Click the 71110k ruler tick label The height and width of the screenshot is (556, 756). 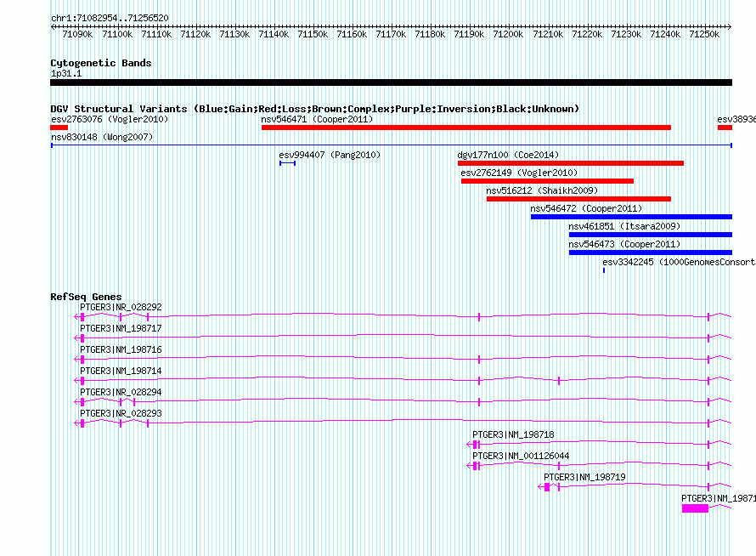click(x=156, y=34)
